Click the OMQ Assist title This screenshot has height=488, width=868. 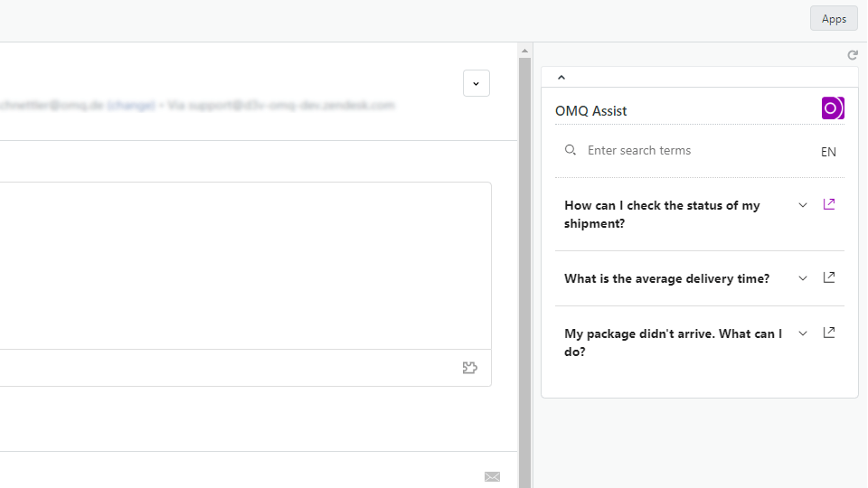pos(590,110)
